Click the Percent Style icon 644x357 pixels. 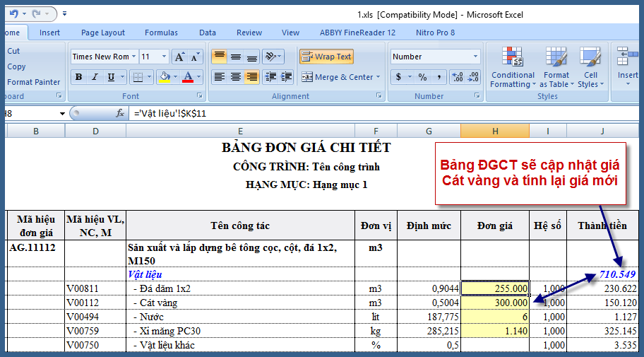point(422,77)
